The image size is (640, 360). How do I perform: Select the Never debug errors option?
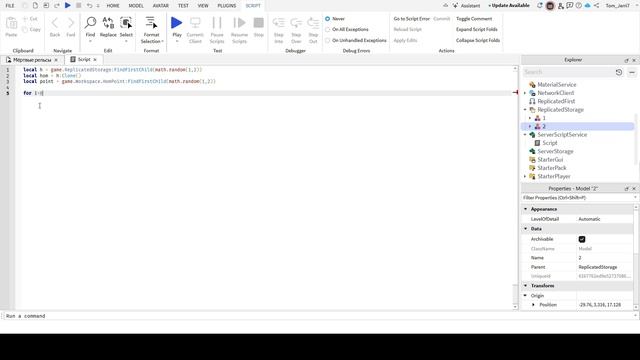327,19
